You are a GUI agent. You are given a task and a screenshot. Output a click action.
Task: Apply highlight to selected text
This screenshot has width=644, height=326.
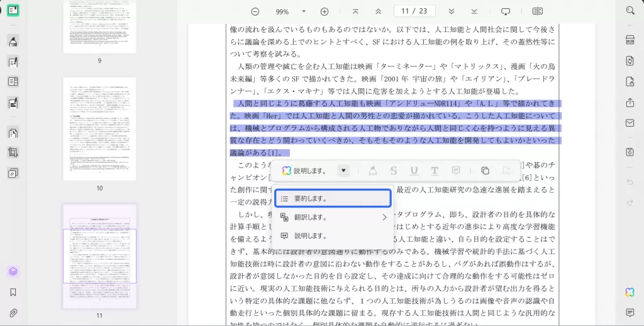(x=372, y=171)
